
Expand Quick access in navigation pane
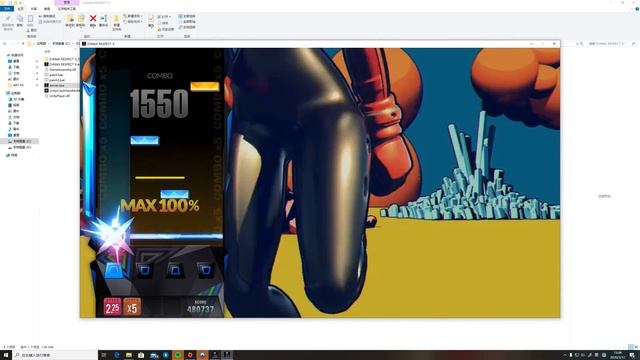click(16, 55)
